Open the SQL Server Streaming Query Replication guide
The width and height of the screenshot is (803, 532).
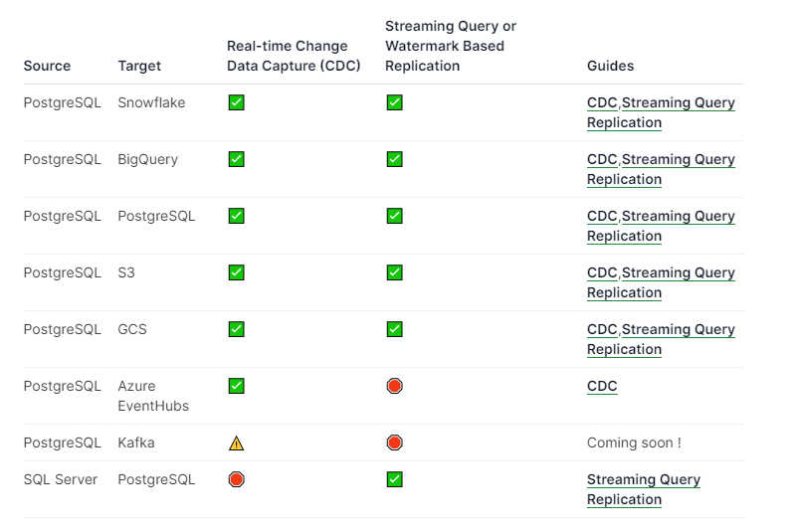pyautogui.click(x=643, y=489)
